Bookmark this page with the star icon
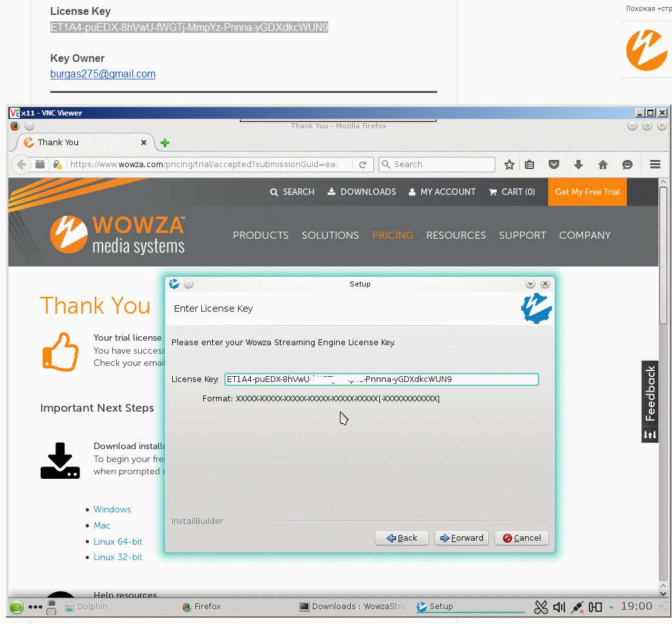672x624 pixels. tap(509, 165)
